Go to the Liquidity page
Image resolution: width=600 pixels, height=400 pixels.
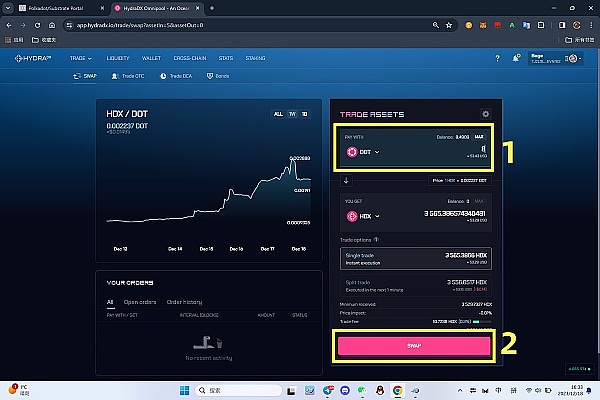click(x=116, y=59)
